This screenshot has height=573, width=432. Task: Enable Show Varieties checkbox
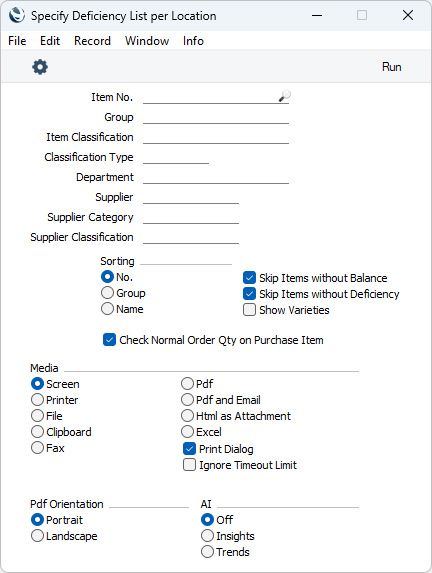(249, 310)
